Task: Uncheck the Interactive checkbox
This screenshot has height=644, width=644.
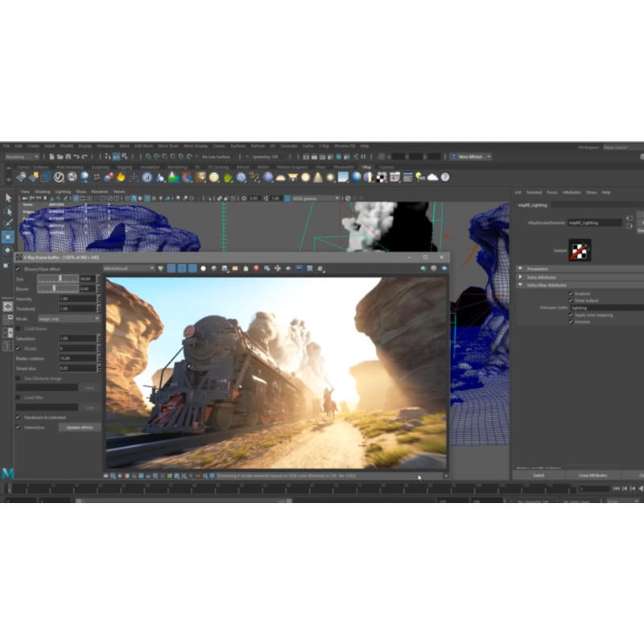Action: (19, 427)
